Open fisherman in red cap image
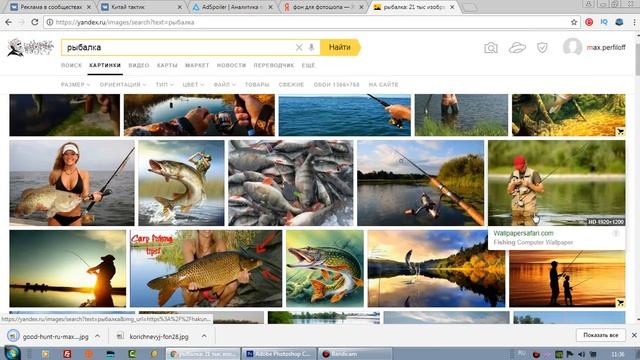 point(556,183)
